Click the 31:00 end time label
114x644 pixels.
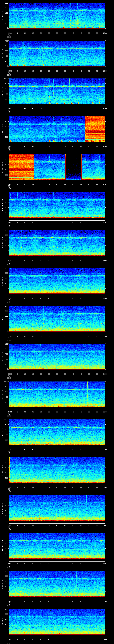click(105, 639)
